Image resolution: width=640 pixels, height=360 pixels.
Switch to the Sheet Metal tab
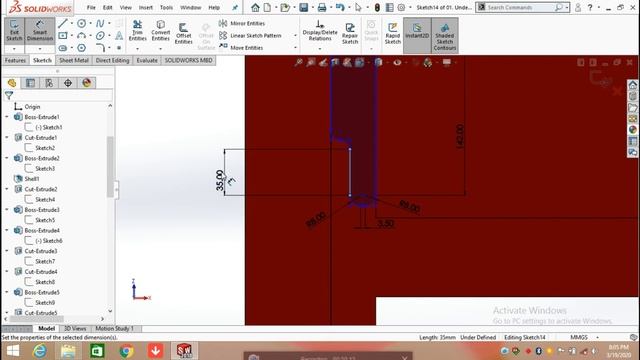pos(73,60)
